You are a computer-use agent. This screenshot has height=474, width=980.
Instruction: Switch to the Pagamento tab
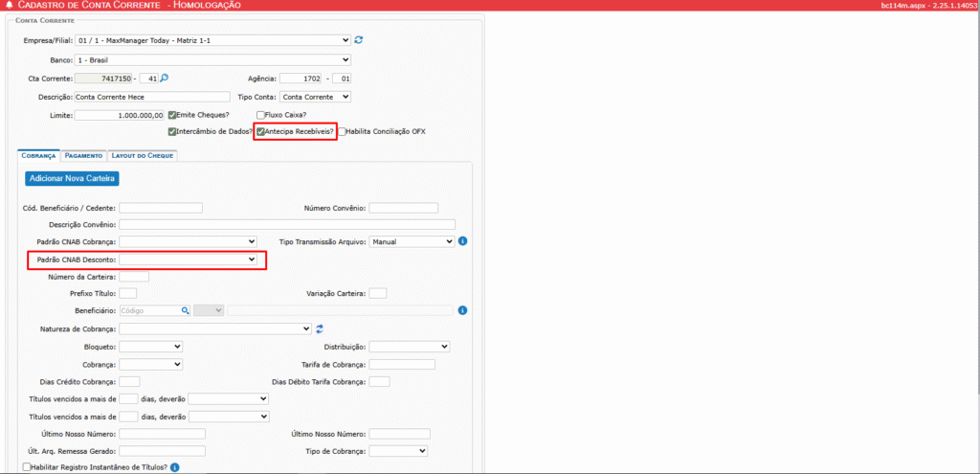(x=84, y=155)
